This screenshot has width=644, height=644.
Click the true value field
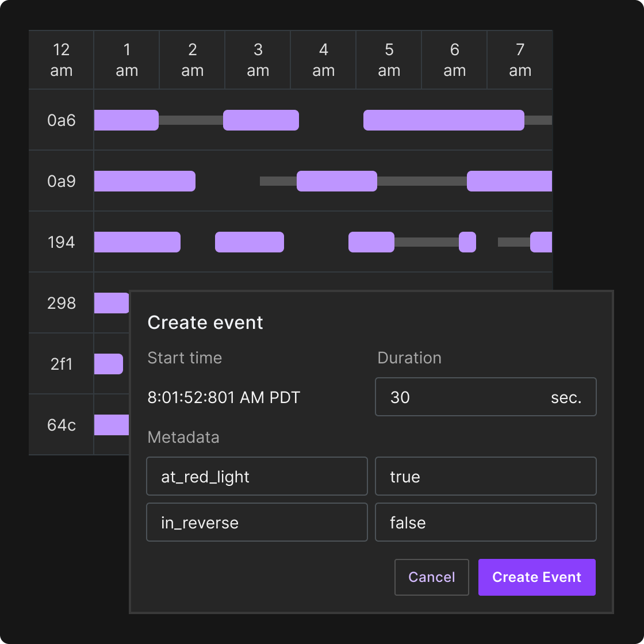tap(486, 476)
